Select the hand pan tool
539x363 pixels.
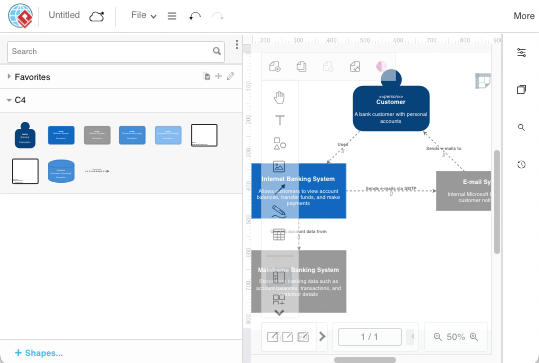(x=279, y=97)
